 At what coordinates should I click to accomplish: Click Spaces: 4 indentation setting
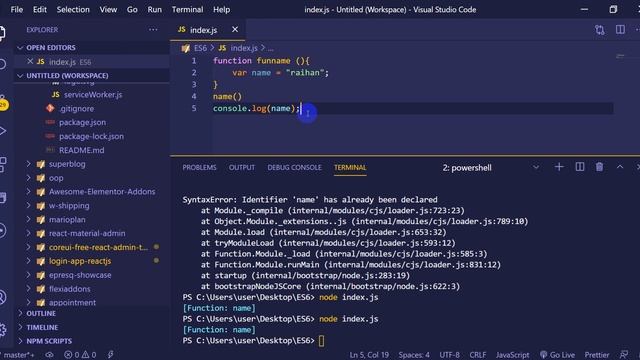point(414,355)
